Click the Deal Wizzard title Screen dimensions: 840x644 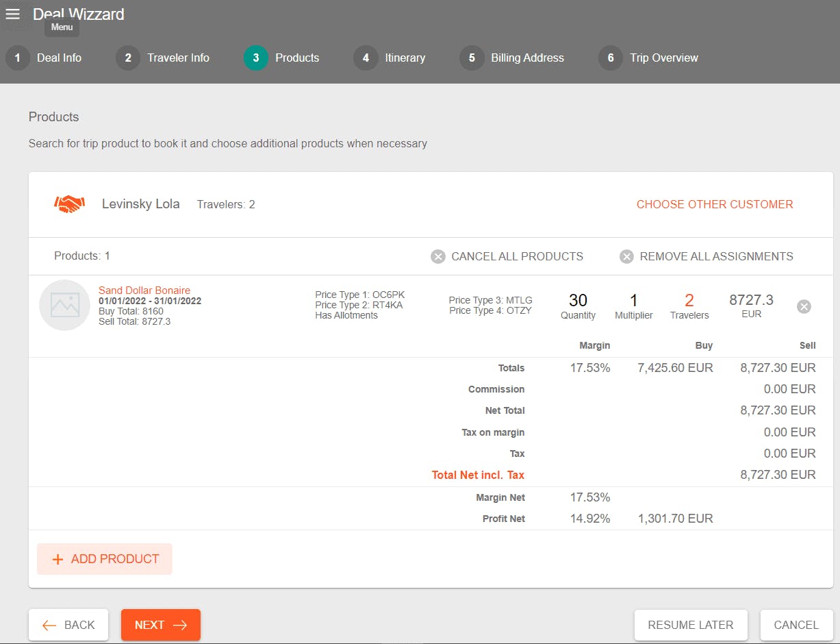click(x=79, y=14)
